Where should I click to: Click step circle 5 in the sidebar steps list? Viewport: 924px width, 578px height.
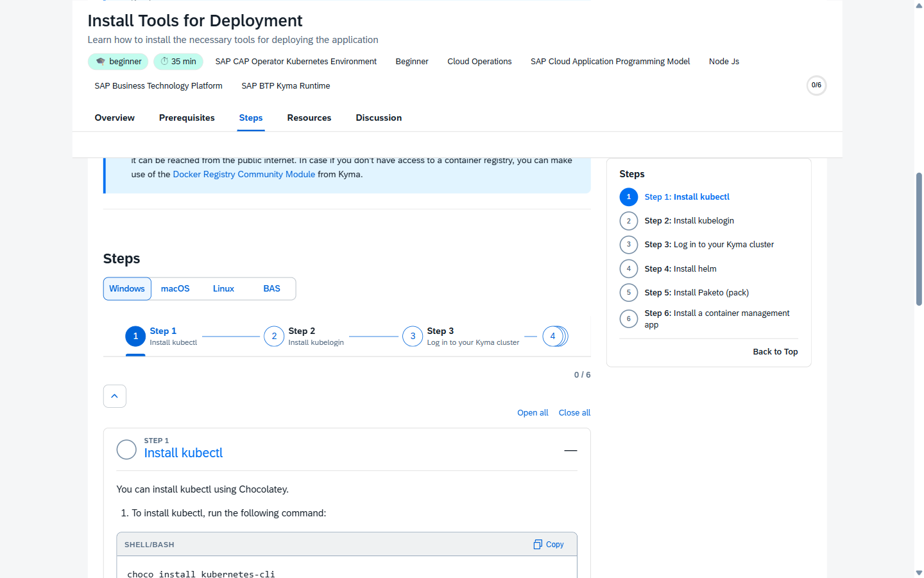pos(629,293)
